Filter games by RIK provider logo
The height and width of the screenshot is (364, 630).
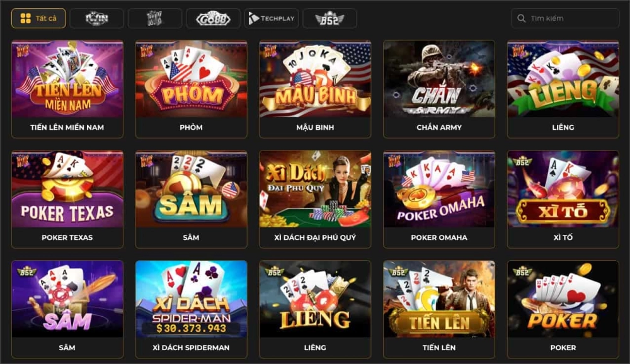155,18
